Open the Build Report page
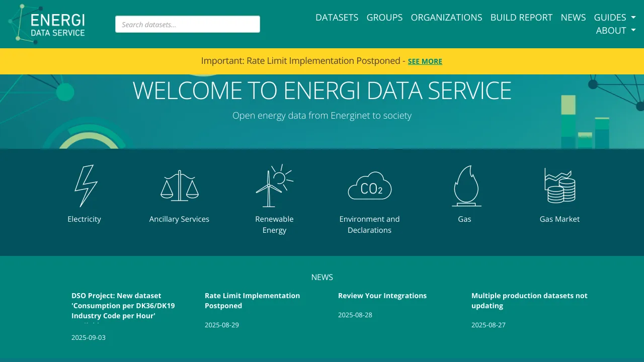The width and height of the screenshot is (644, 362). pyautogui.click(x=522, y=17)
